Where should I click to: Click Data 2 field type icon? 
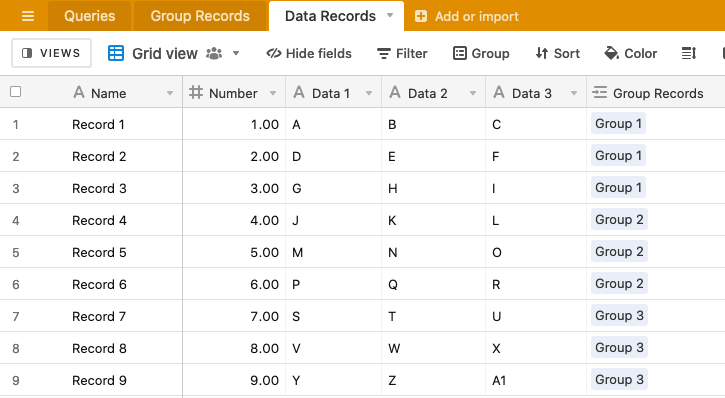pyautogui.click(x=395, y=92)
